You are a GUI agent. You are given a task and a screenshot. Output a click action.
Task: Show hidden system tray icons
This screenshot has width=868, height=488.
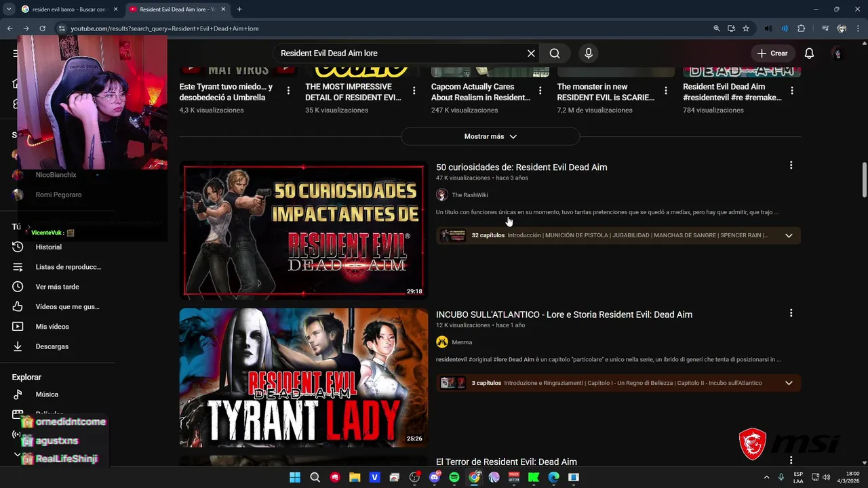tap(767, 477)
